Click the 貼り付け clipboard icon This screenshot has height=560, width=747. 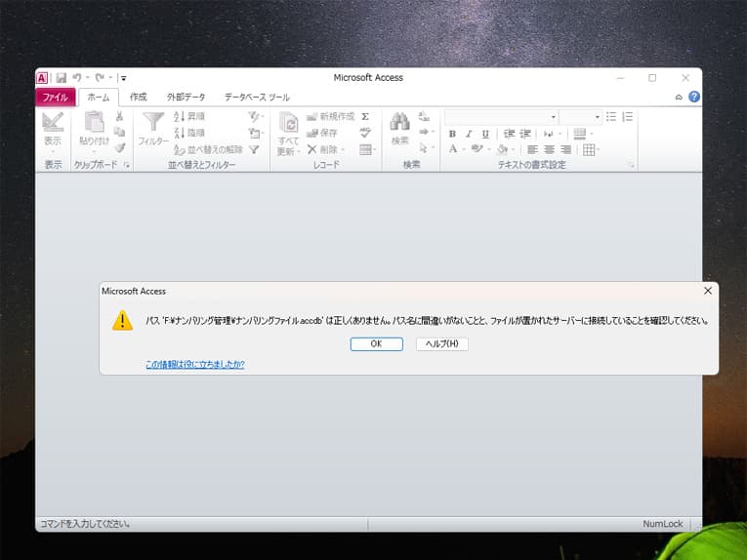pyautogui.click(x=94, y=122)
